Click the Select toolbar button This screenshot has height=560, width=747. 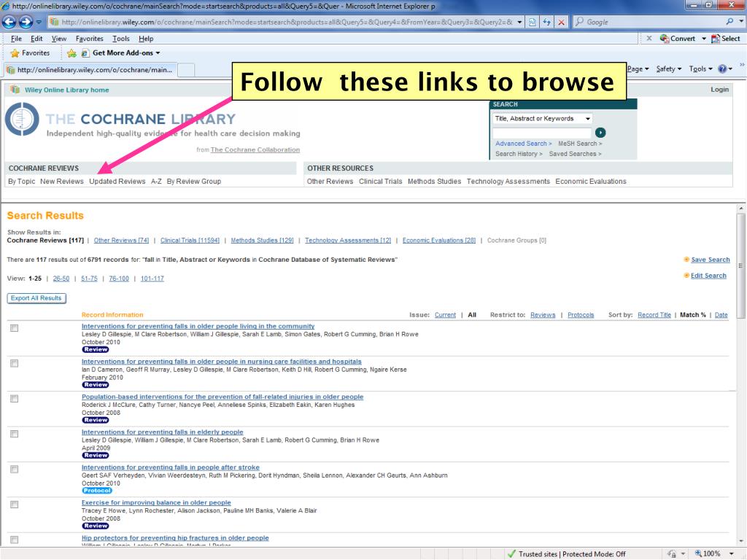point(726,39)
